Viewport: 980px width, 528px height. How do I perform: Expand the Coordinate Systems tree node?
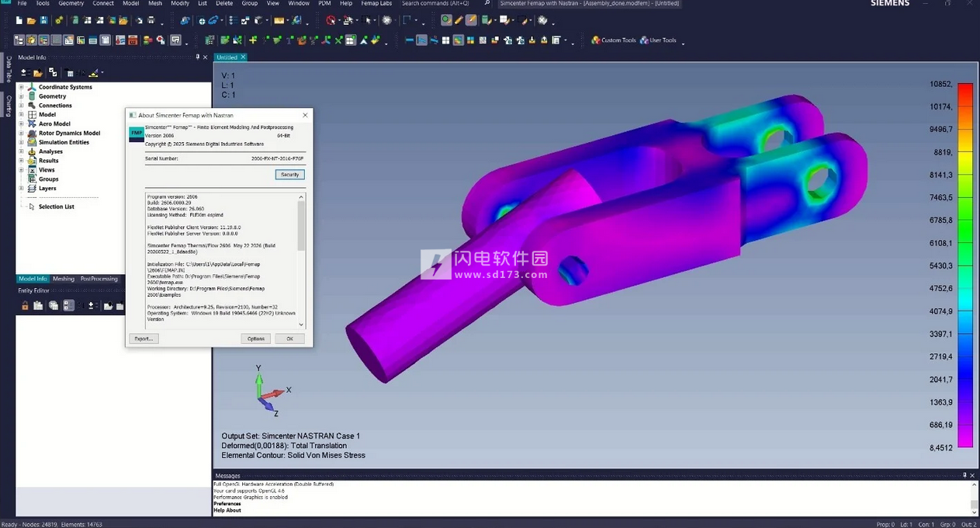click(x=21, y=87)
